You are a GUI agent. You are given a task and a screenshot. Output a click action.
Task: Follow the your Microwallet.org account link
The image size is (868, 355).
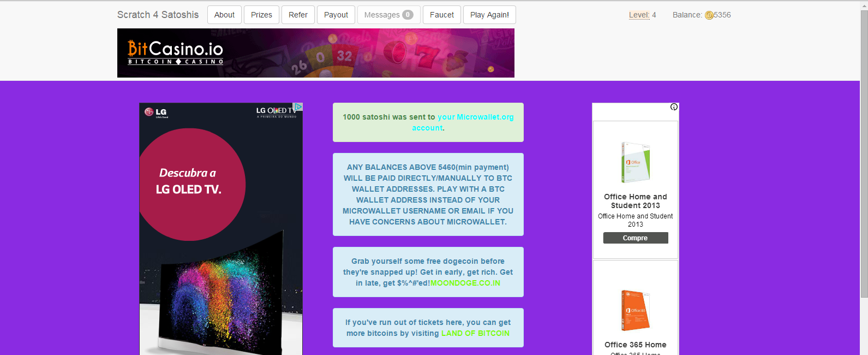tap(463, 122)
